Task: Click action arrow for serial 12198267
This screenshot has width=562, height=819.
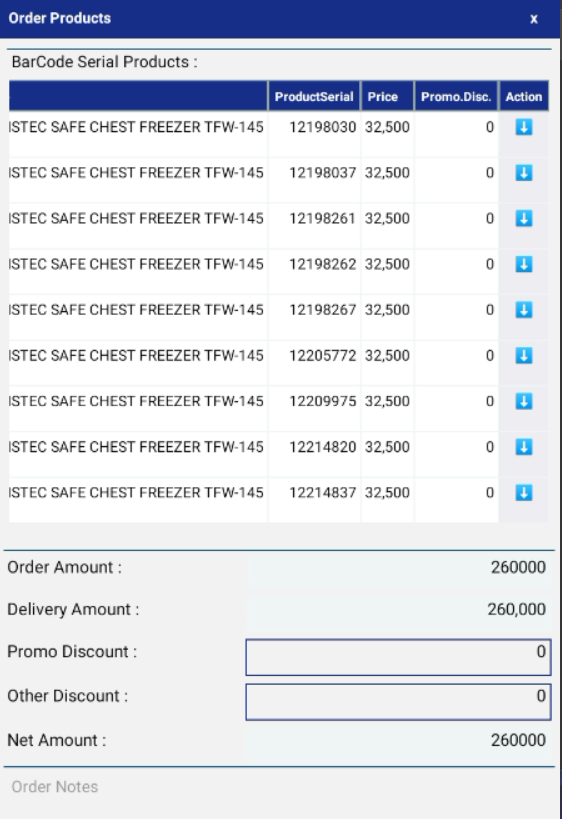Action: click(524, 310)
